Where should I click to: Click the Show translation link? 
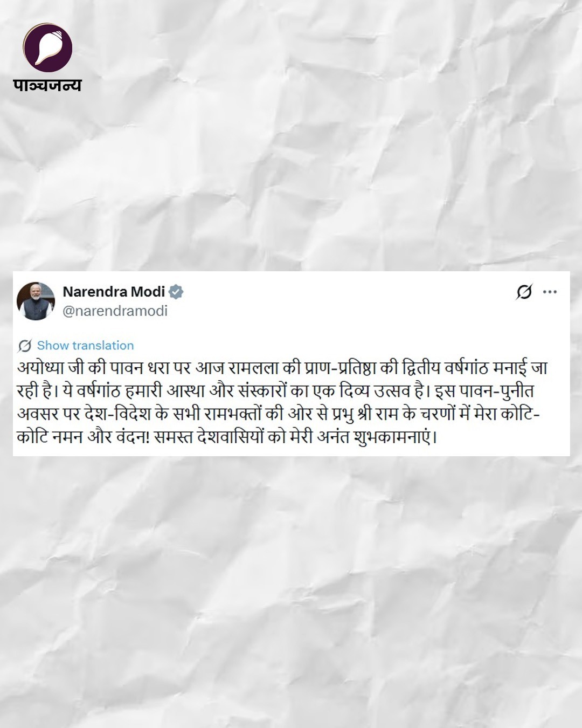coord(85,346)
